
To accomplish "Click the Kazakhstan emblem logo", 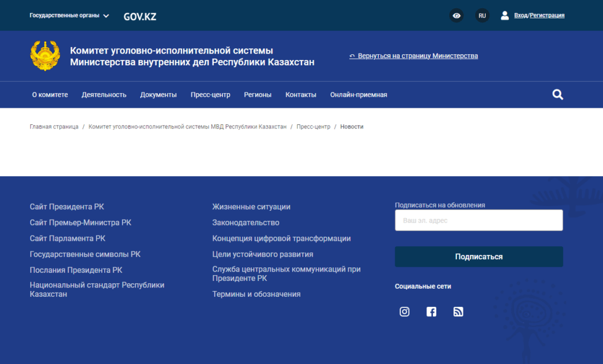I will [x=45, y=56].
